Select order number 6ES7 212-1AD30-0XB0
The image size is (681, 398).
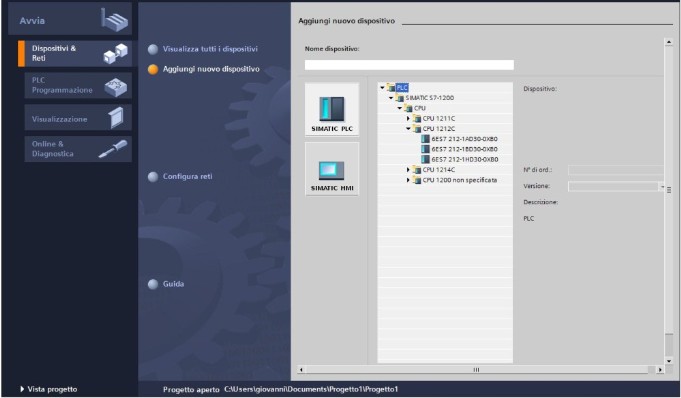(464, 139)
